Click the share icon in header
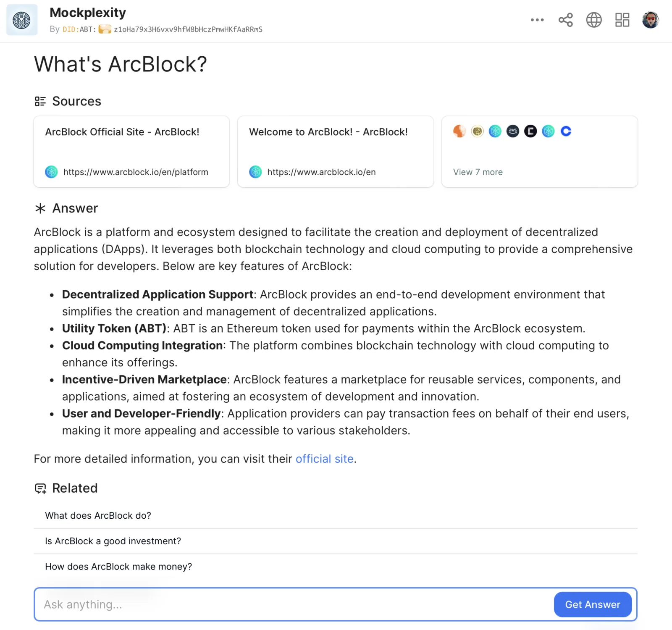672x630 pixels. [565, 20]
